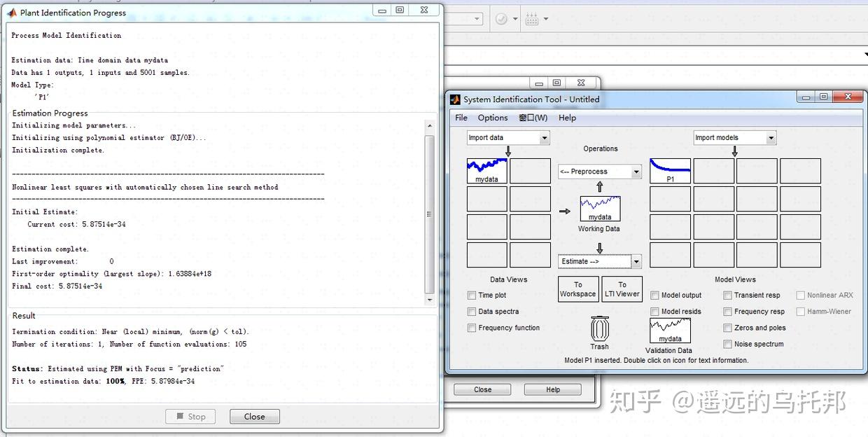
Task: Click the mydata Validation Data icon
Action: click(x=670, y=330)
